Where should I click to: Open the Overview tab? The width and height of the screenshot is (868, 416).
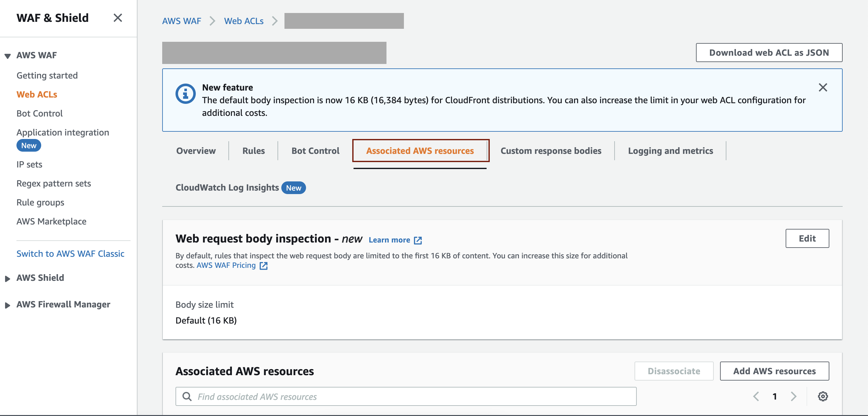tap(196, 151)
